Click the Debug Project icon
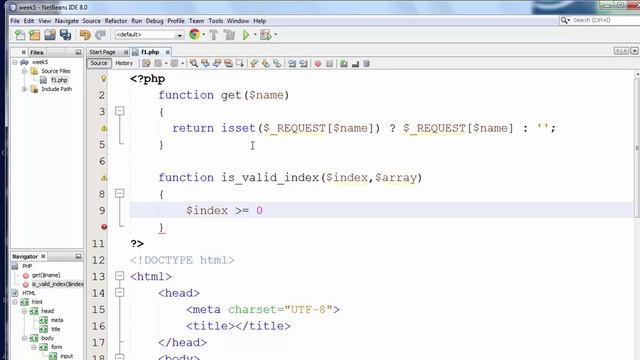This screenshot has width=640, height=360. (x=266, y=35)
